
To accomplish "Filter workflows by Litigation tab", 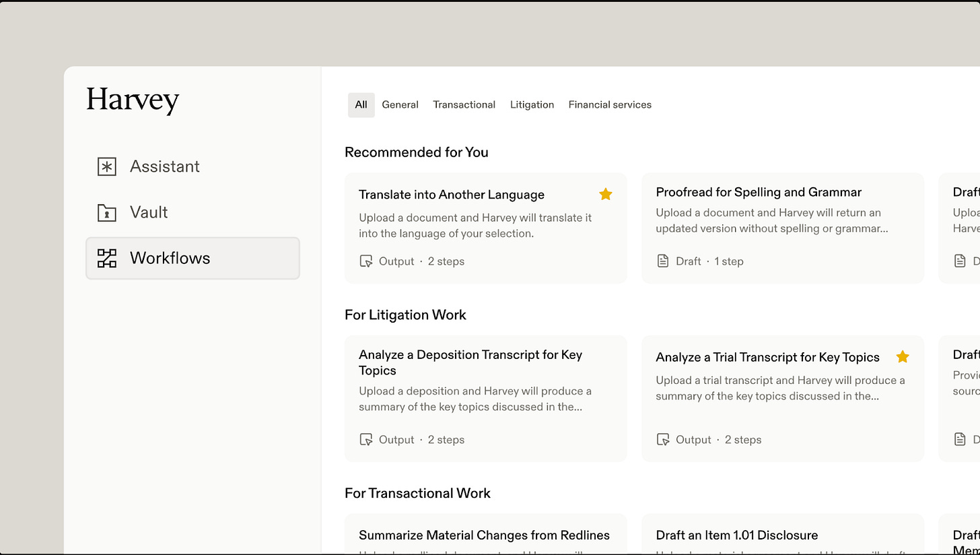I will click(532, 105).
